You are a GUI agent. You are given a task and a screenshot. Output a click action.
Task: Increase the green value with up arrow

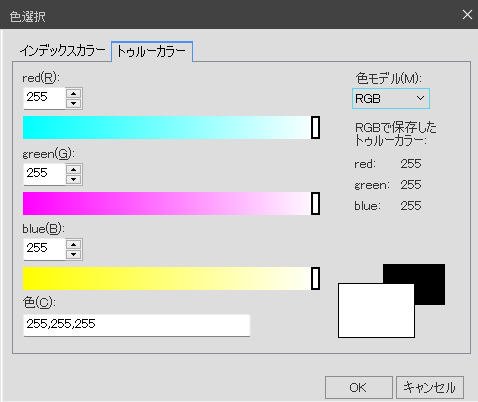click(x=74, y=170)
